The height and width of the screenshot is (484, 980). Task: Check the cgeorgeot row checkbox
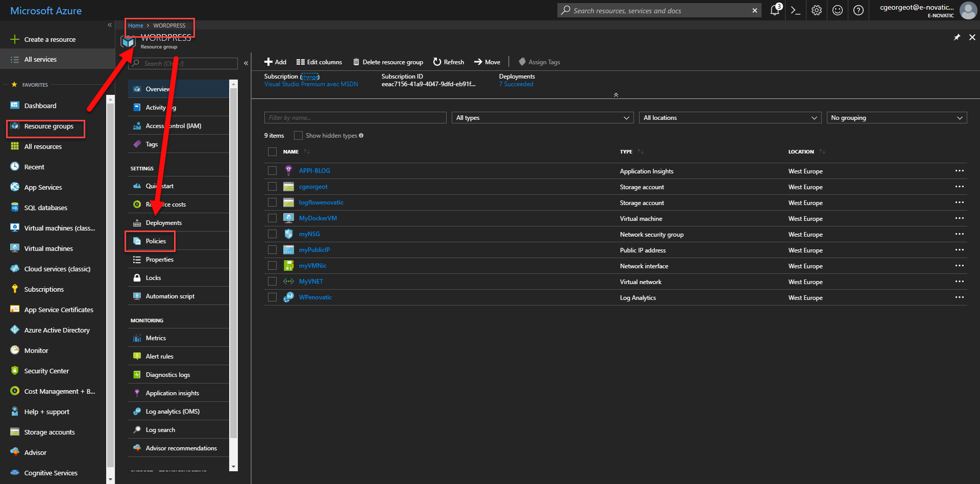click(x=272, y=187)
